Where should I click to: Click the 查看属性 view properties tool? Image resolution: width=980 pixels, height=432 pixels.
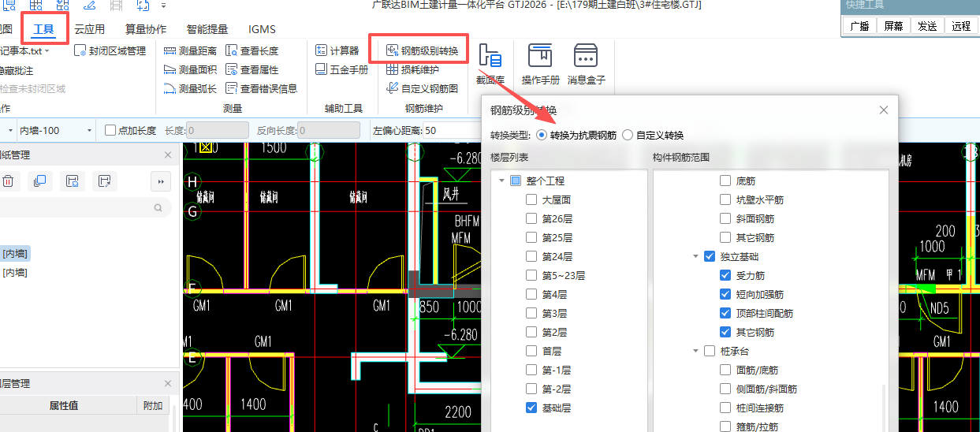[x=252, y=69]
